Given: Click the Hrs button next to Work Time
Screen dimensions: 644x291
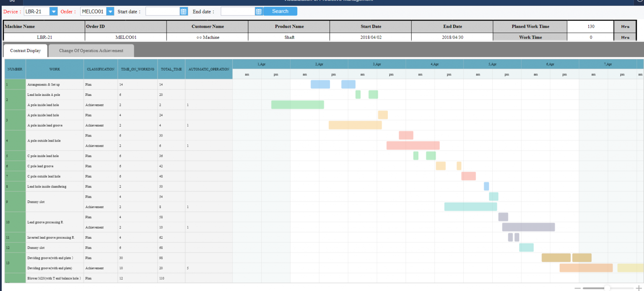Looking at the screenshot, I should [625, 37].
